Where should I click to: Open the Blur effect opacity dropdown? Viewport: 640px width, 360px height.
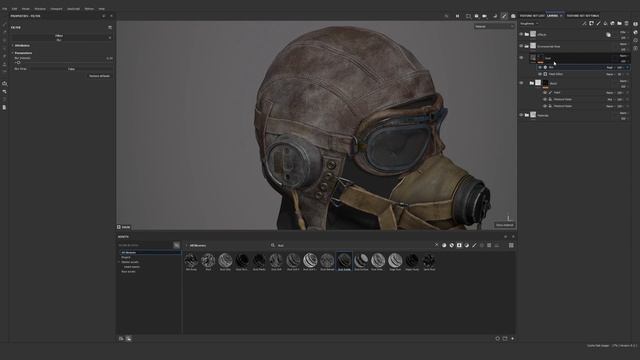pos(621,67)
